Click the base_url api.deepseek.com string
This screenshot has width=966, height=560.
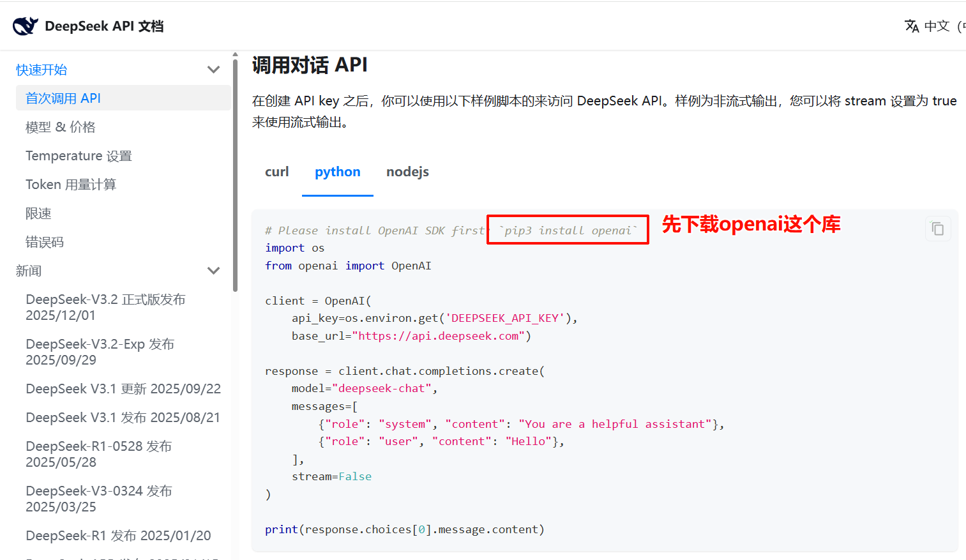pos(438,336)
